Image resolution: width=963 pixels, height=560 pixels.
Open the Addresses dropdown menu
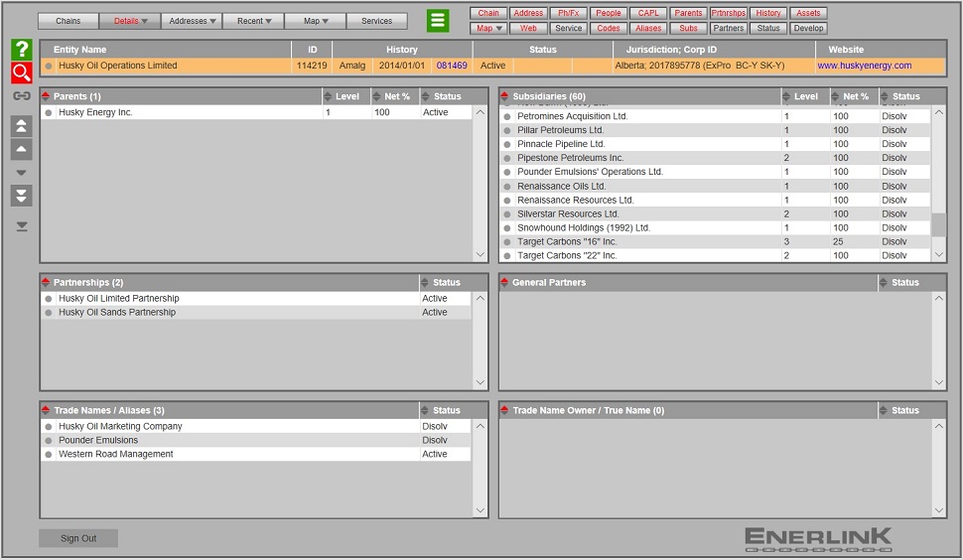pyautogui.click(x=193, y=21)
